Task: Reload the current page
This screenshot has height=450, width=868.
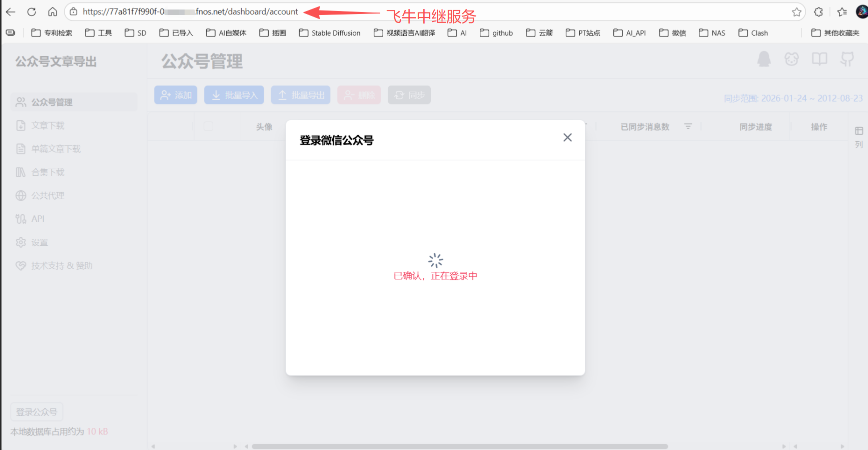Action: click(32, 12)
